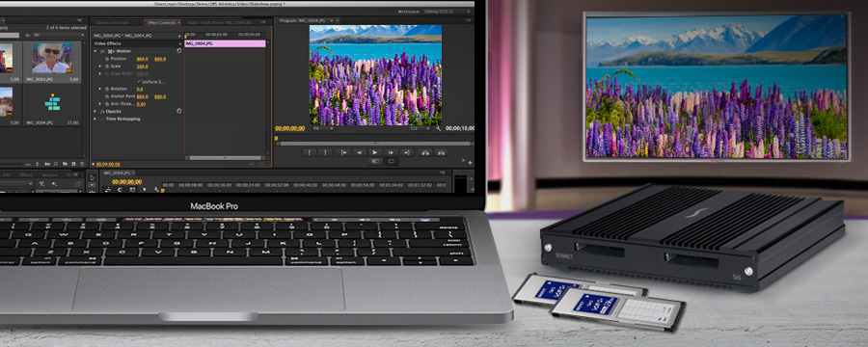The height and width of the screenshot is (347, 868).
Task: Click the Export Frame camera button
Action: 391,162
